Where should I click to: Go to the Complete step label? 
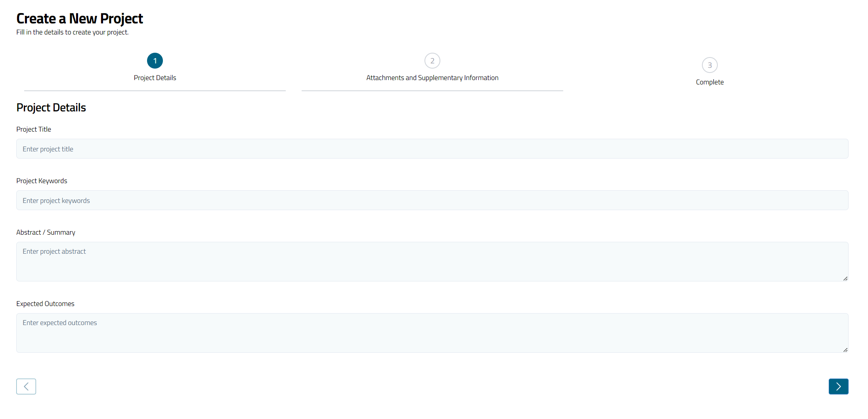click(710, 82)
